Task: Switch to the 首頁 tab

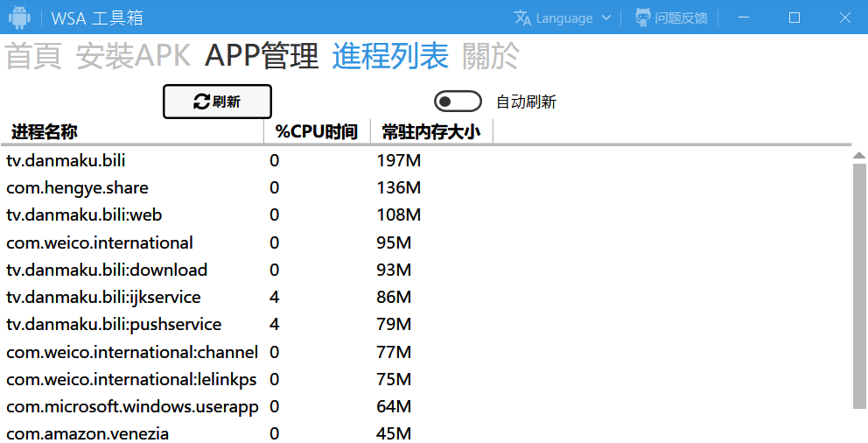Action: click(33, 56)
